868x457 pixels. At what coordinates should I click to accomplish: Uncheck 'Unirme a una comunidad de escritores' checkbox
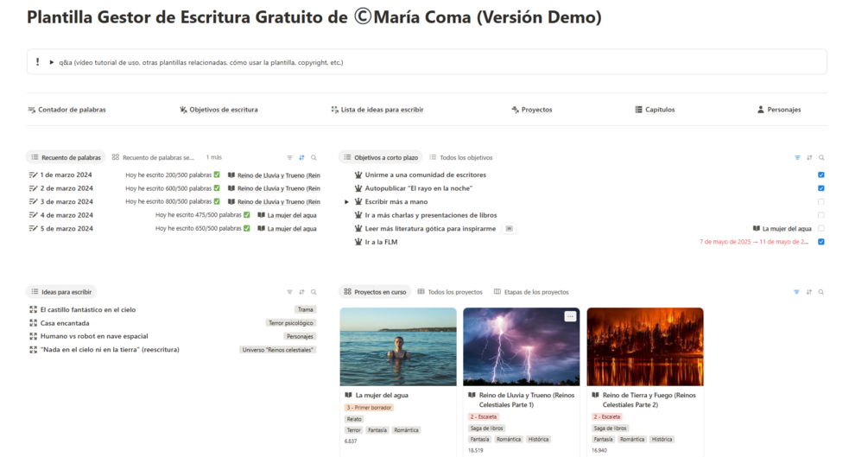[821, 175]
